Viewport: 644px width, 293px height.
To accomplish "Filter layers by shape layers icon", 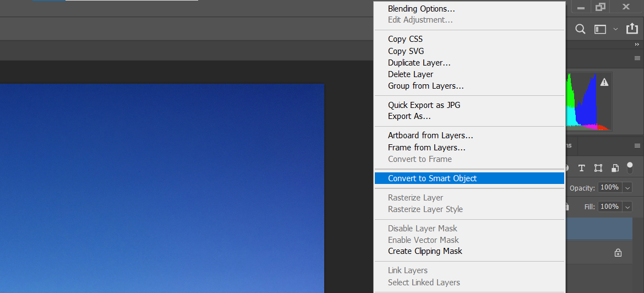I will tap(598, 167).
